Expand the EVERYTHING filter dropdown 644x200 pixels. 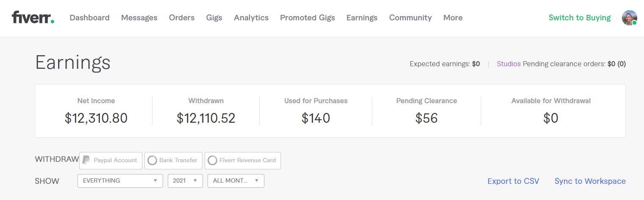pyautogui.click(x=120, y=180)
